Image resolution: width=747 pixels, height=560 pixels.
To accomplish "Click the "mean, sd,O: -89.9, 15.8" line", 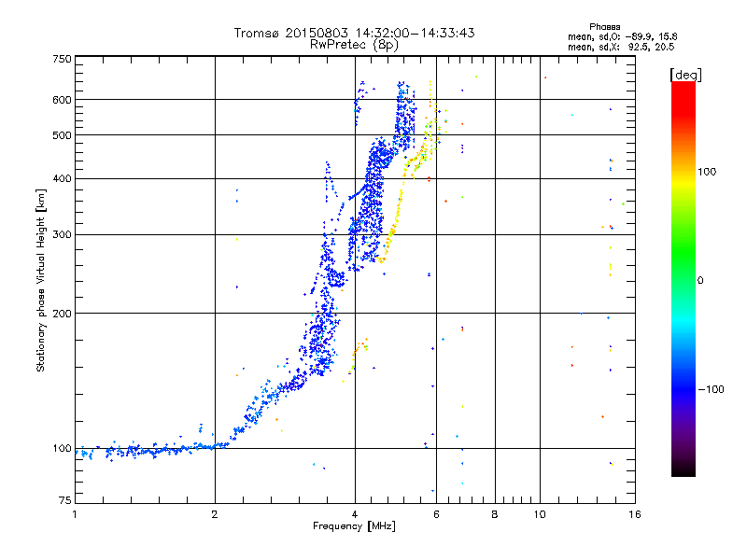I will [622, 36].
